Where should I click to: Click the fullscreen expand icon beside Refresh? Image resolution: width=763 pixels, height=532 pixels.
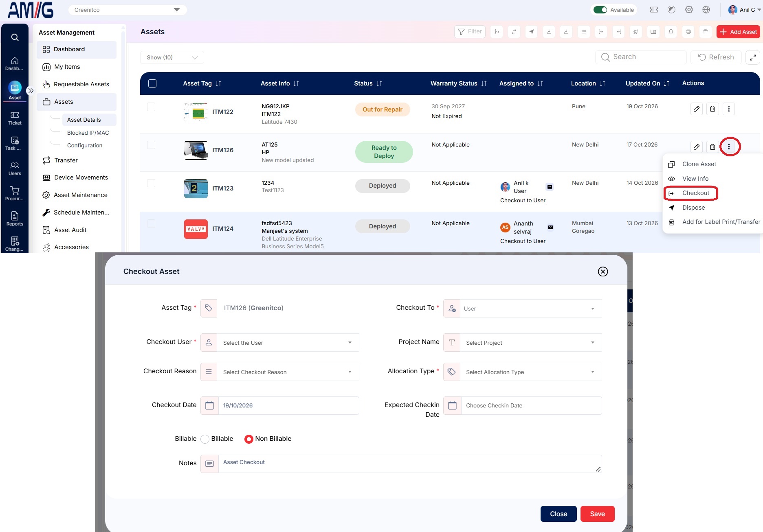753,57
